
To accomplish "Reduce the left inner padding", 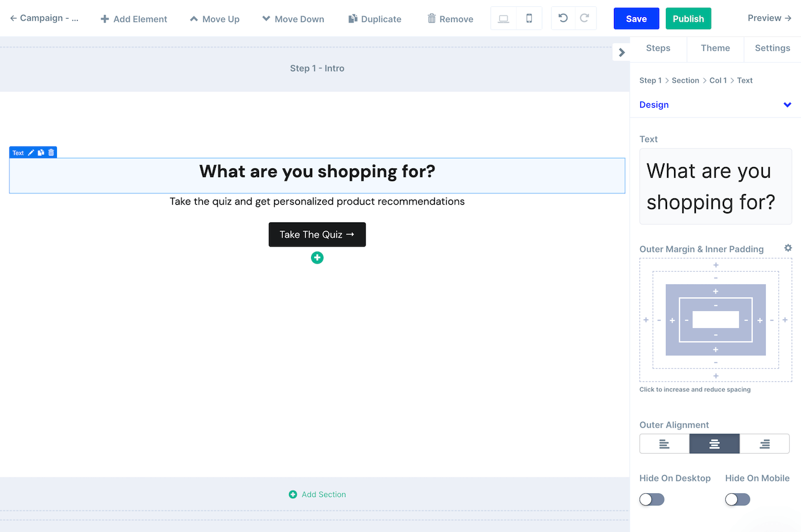I will coord(686,320).
